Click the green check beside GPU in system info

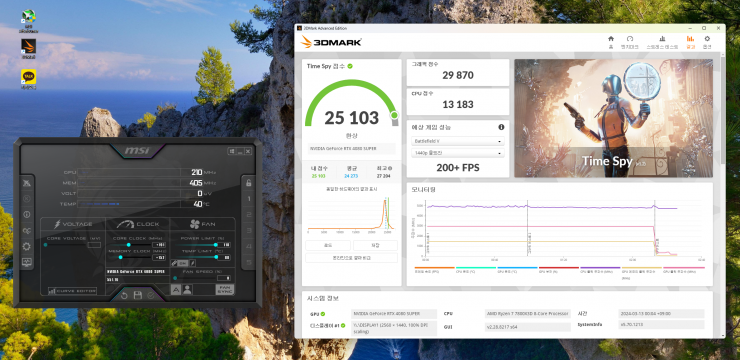pyautogui.click(x=323, y=314)
